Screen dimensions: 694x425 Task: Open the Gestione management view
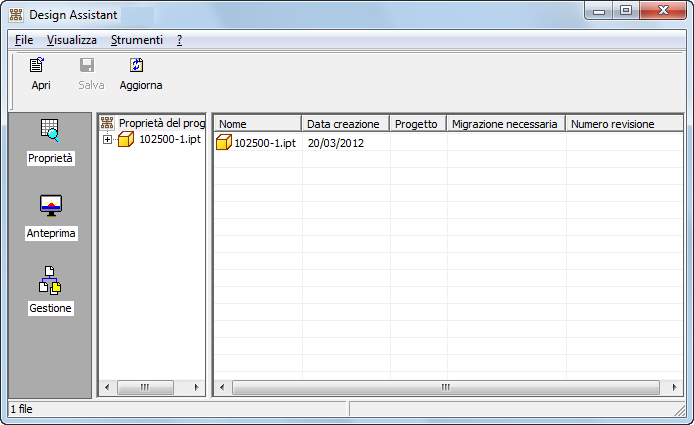(x=50, y=291)
